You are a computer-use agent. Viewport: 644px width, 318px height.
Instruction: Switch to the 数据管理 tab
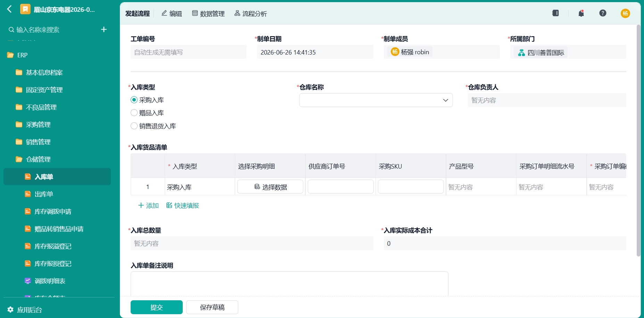point(208,14)
